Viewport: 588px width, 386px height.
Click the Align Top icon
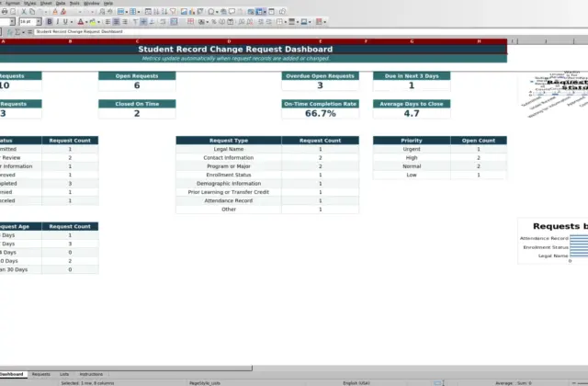[x=135, y=22]
